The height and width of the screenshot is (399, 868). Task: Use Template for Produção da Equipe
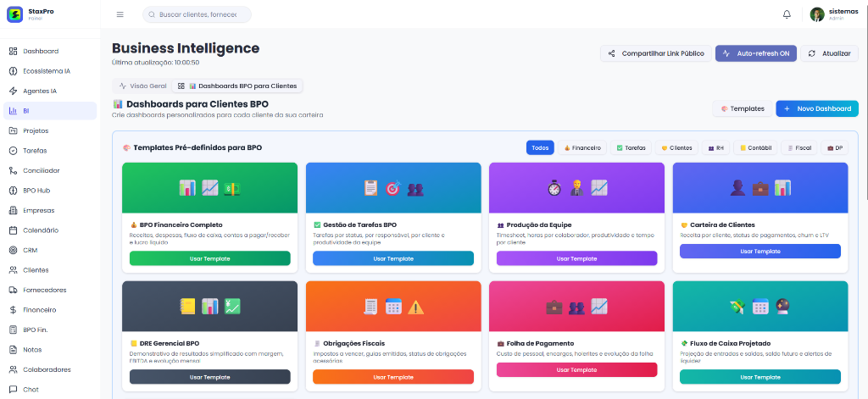pos(576,258)
